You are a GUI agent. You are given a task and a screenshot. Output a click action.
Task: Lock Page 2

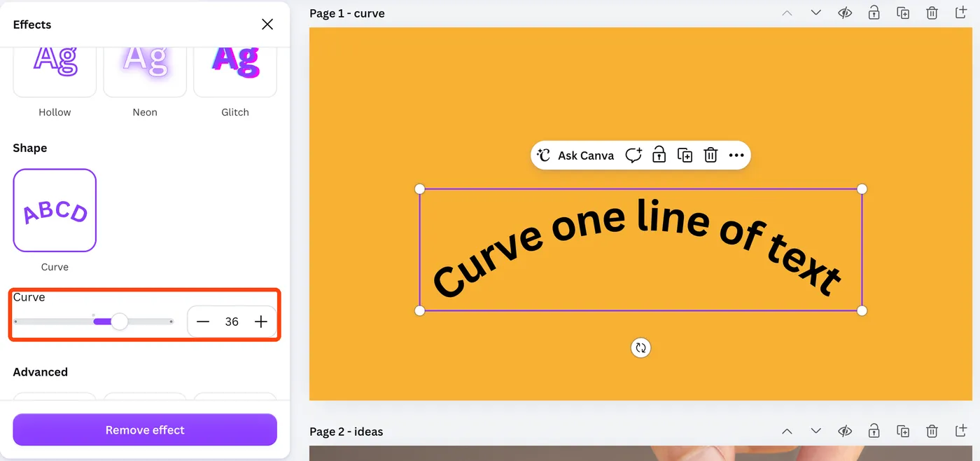874,432
